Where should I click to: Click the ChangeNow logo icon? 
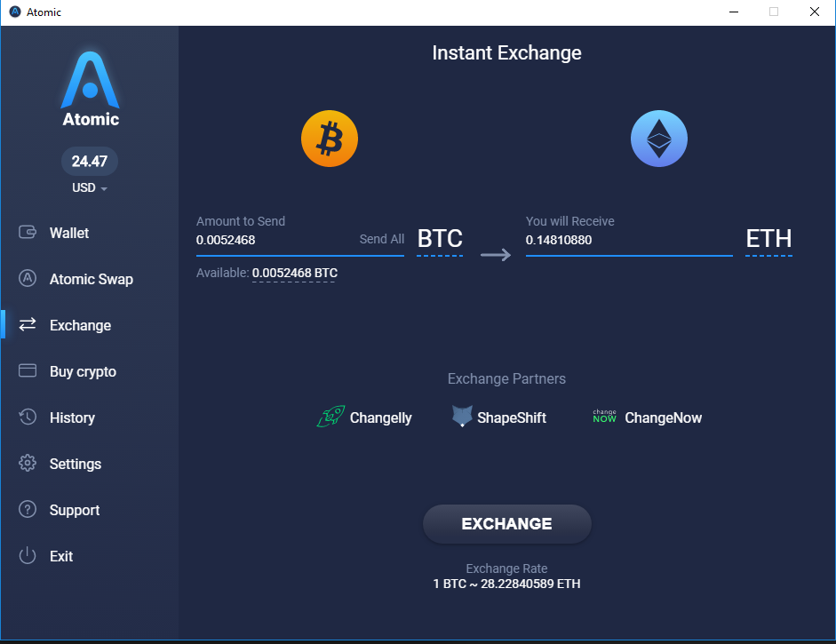tap(605, 417)
